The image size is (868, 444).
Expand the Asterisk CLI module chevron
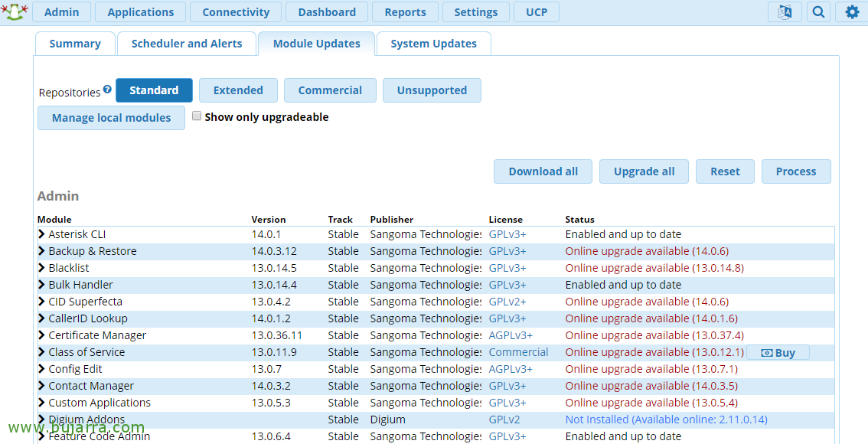click(41, 234)
